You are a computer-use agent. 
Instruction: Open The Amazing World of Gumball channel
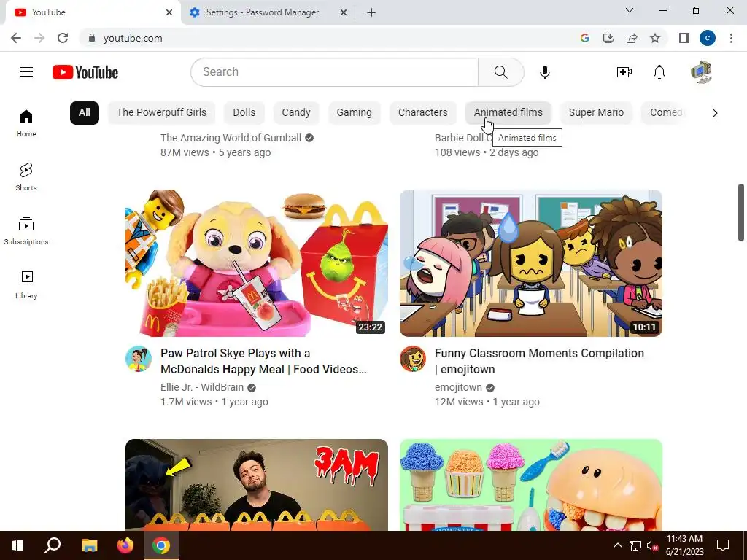(x=231, y=138)
